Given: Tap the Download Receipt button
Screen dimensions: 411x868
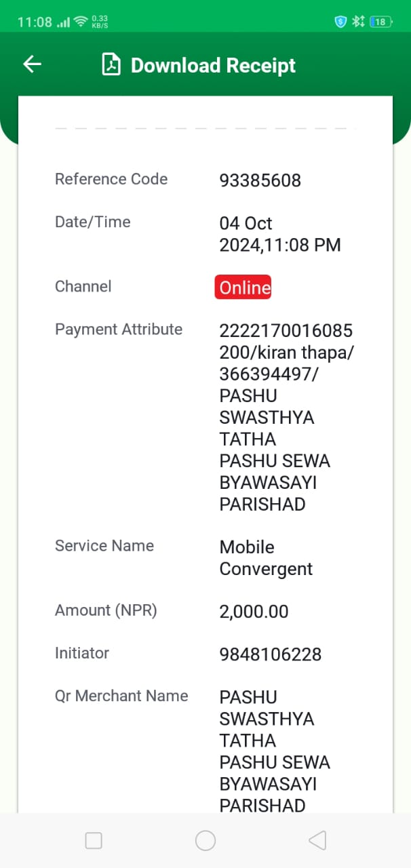Looking at the screenshot, I should pyautogui.click(x=199, y=65).
